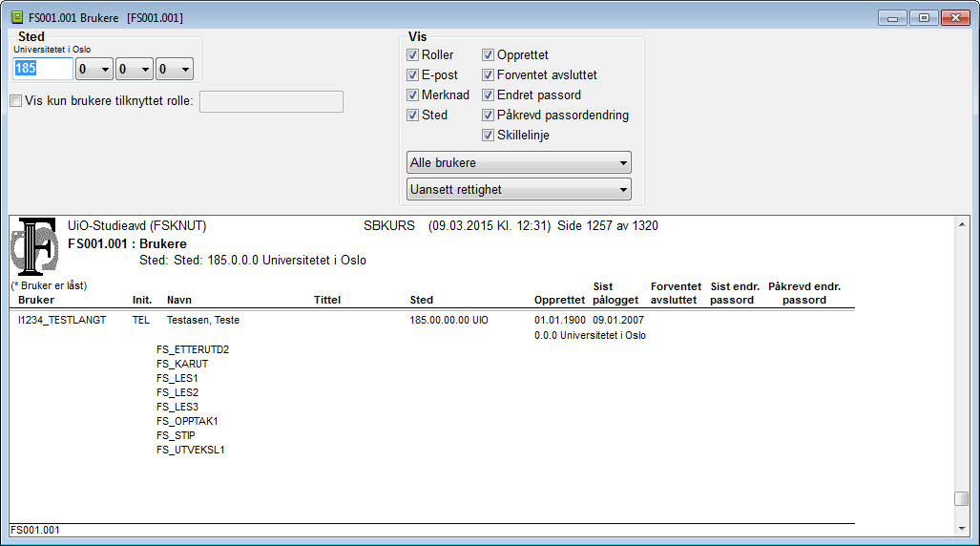Uncheck the Opprettet checkbox

click(x=489, y=55)
